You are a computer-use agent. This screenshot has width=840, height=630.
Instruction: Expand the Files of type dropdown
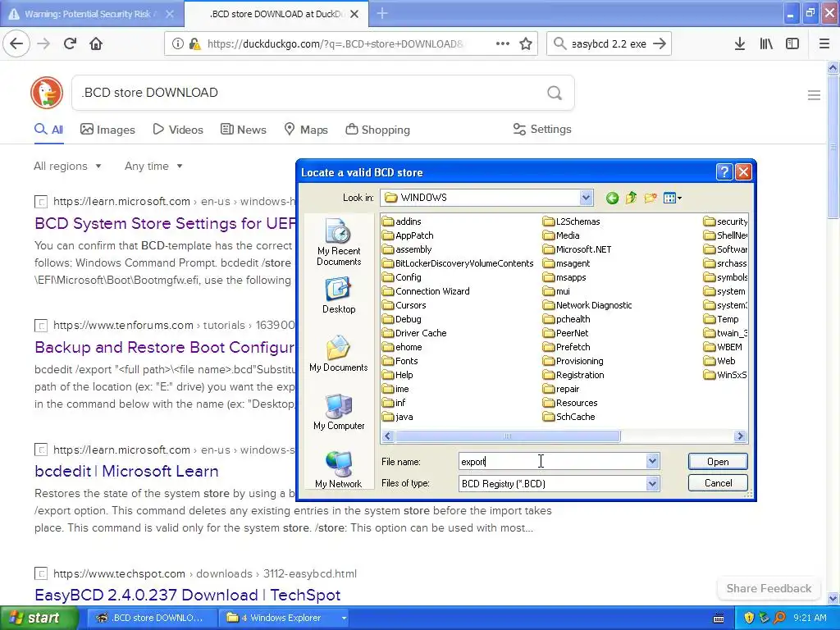[x=652, y=484]
